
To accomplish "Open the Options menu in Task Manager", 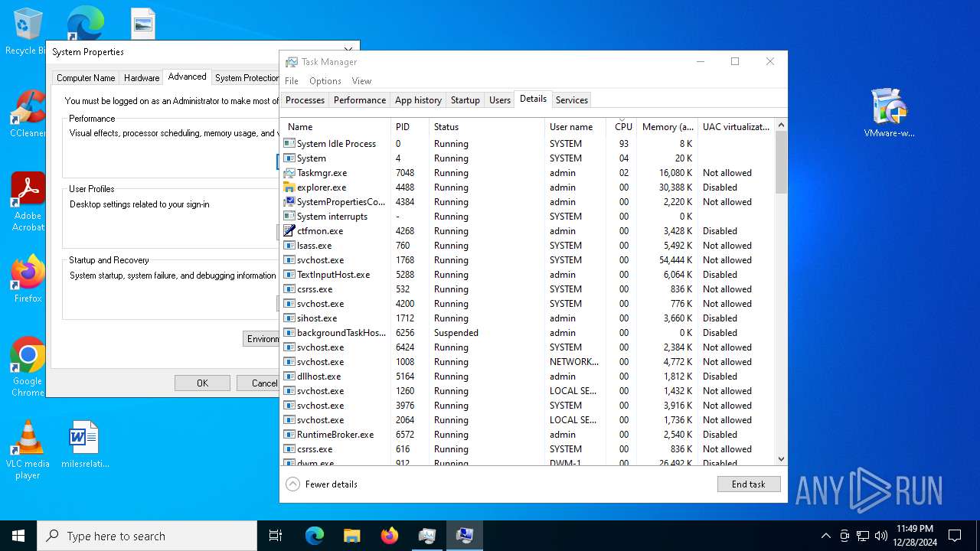I will pos(325,81).
